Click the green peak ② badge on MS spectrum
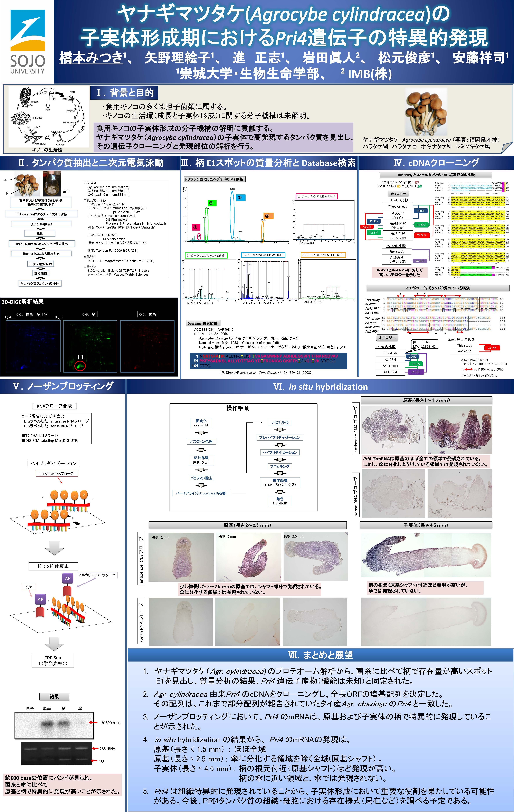Image resolution: width=514 pixels, height=812 pixels. pyautogui.click(x=211, y=203)
